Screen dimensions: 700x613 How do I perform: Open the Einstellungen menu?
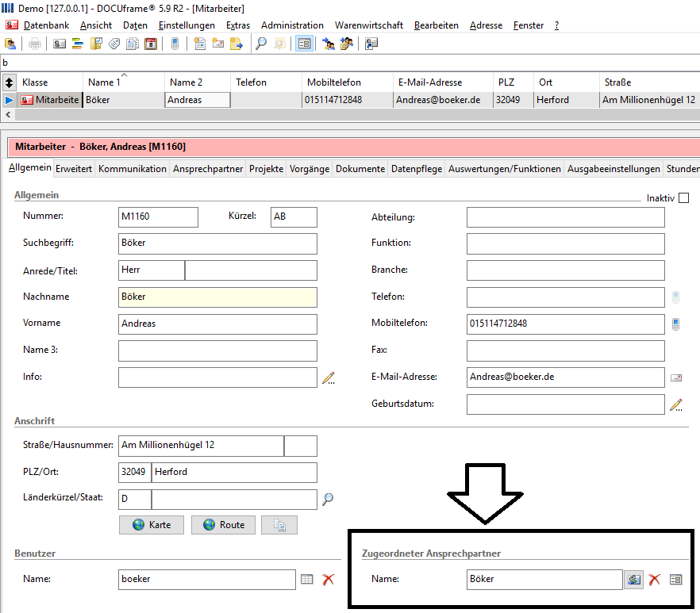[187, 25]
